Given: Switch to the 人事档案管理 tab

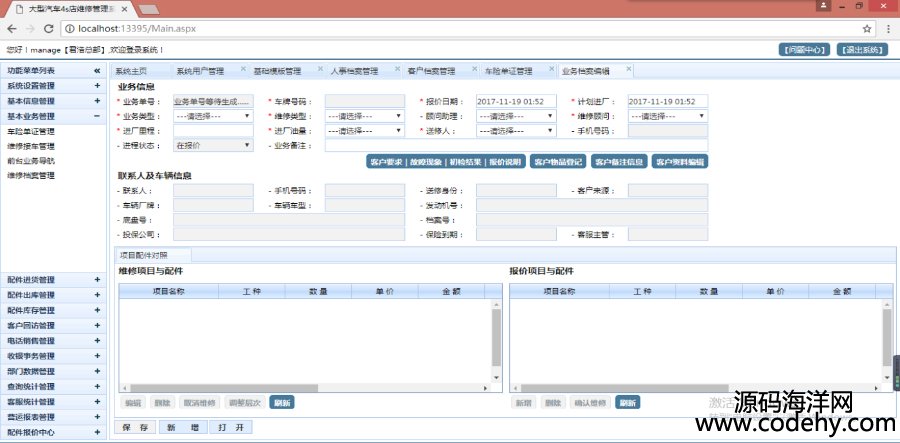Looking at the screenshot, I should pyautogui.click(x=354, y=71).
